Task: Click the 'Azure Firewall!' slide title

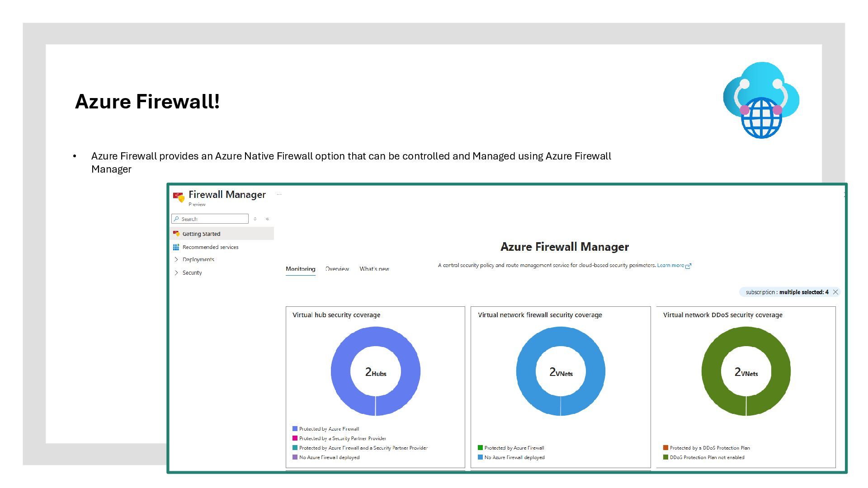Action: click(147, 101)
